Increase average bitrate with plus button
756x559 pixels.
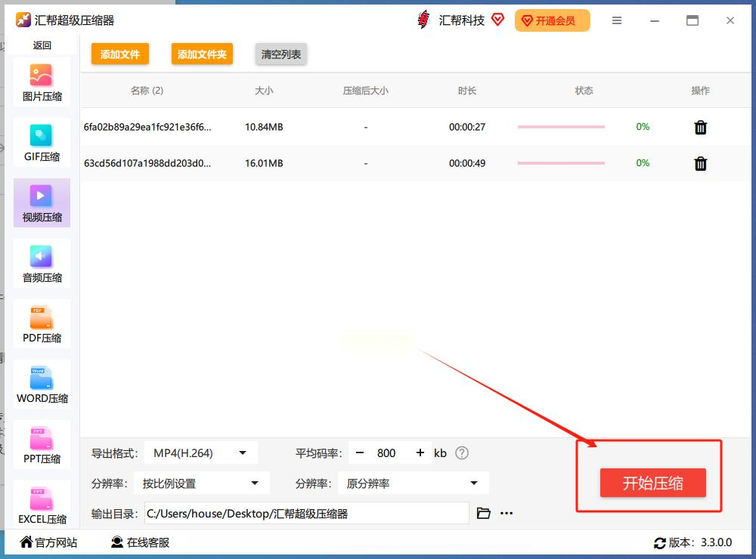point(420,453)
